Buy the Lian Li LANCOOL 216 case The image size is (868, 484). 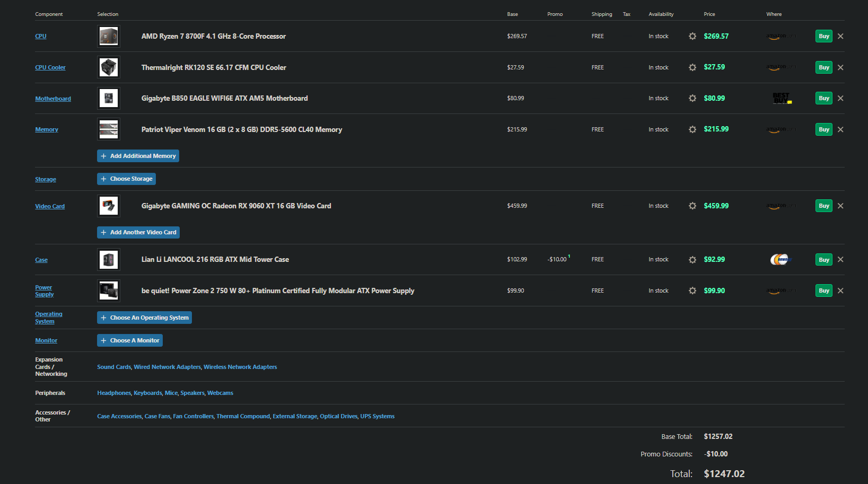click(x=823, y=260)
